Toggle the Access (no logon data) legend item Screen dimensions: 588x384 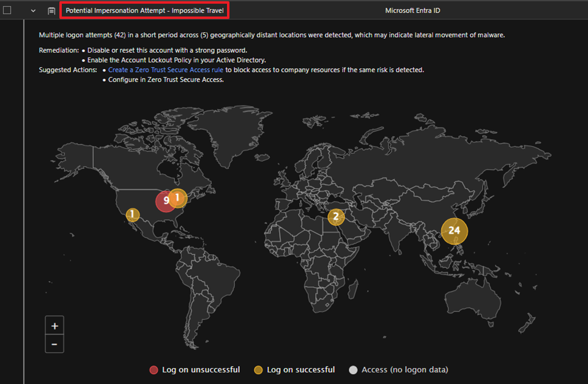pos(398,370)
